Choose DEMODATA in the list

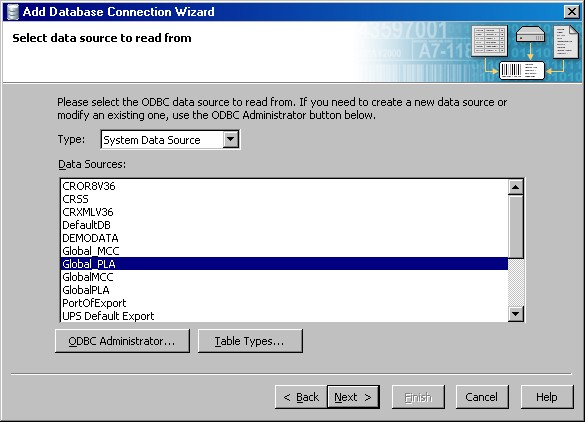click(284, 238)
